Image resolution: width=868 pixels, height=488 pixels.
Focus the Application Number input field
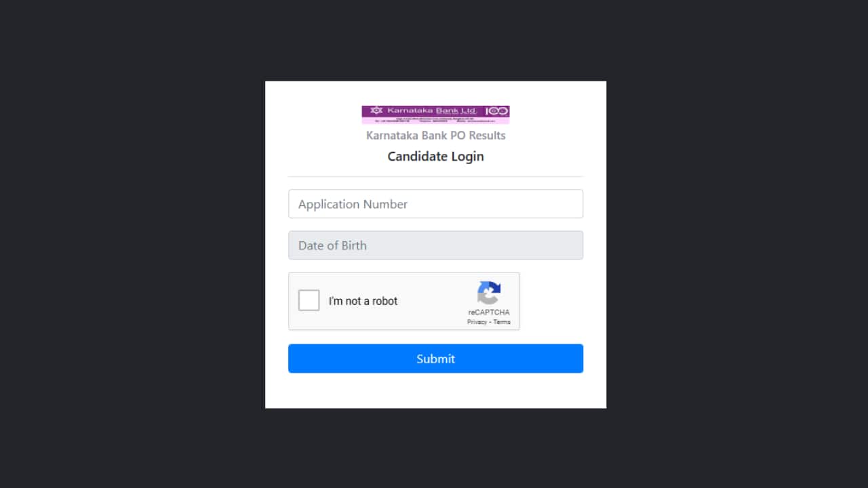click(x=435, y=204)
